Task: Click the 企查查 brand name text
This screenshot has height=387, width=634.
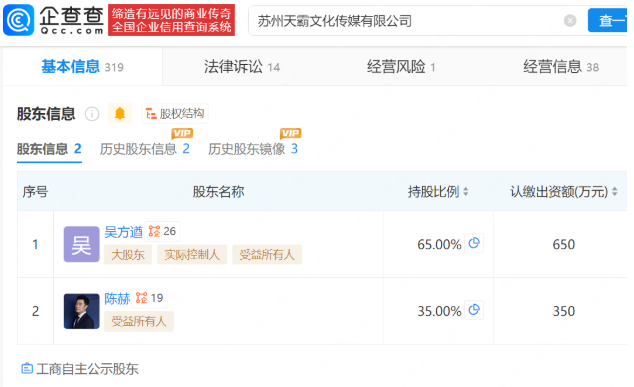Action: pos(72,16)
